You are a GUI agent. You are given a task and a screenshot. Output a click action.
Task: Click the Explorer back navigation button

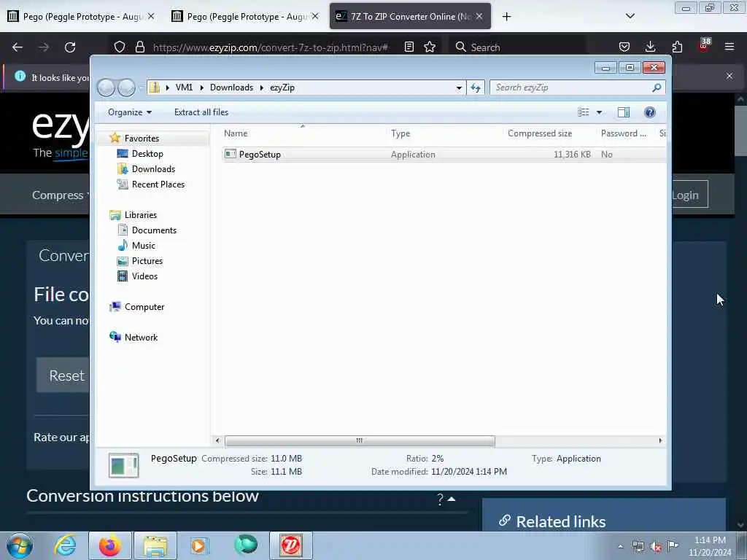[x=106, y=87]
